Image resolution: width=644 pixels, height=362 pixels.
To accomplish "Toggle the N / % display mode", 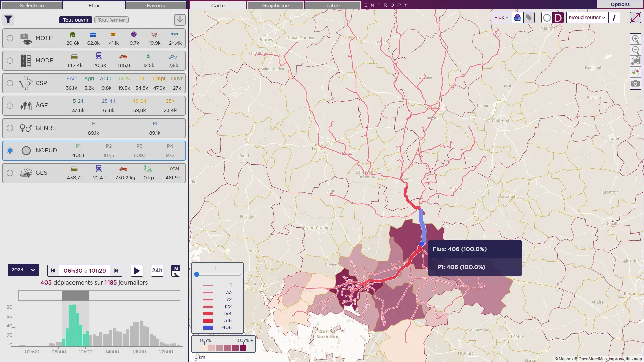I will tap(176, 271).
